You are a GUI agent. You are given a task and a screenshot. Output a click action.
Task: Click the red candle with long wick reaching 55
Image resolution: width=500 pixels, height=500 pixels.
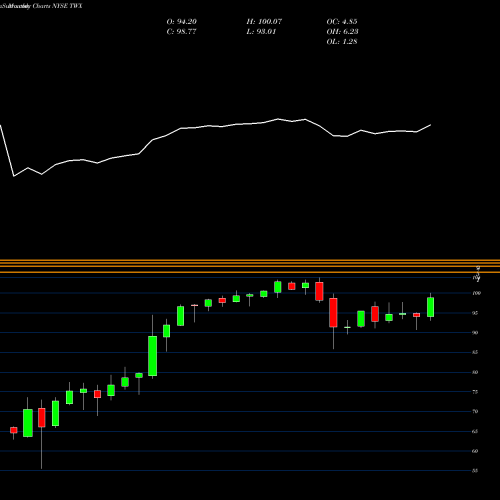tap(42, 417)
